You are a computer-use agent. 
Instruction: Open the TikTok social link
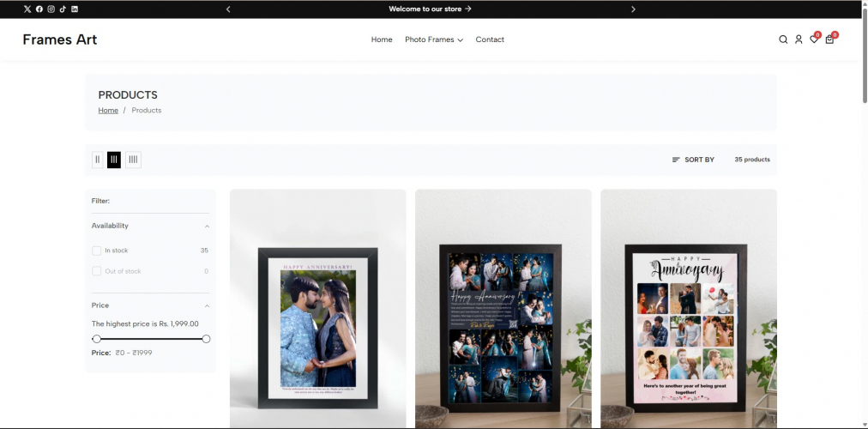pos(63,9)
